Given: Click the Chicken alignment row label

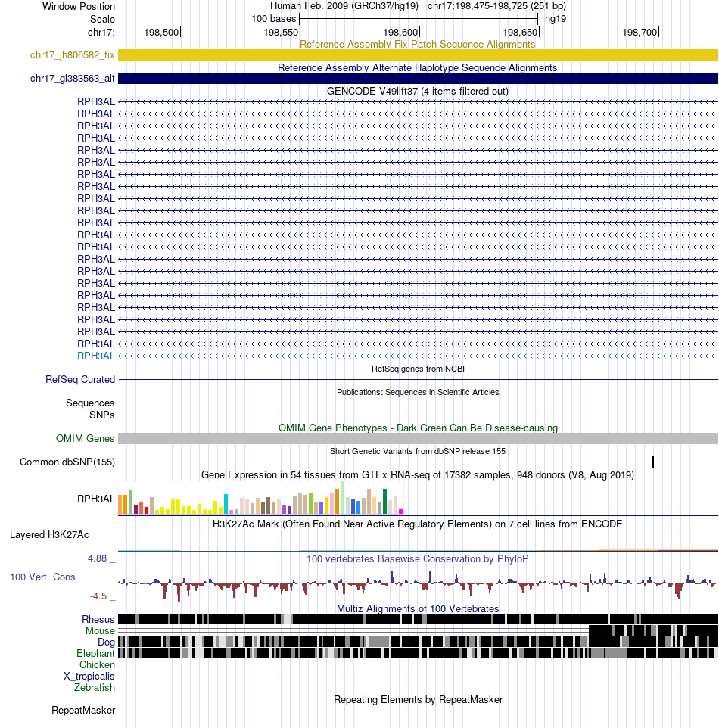Looking at the screenshot, I should tap(97, 665).
